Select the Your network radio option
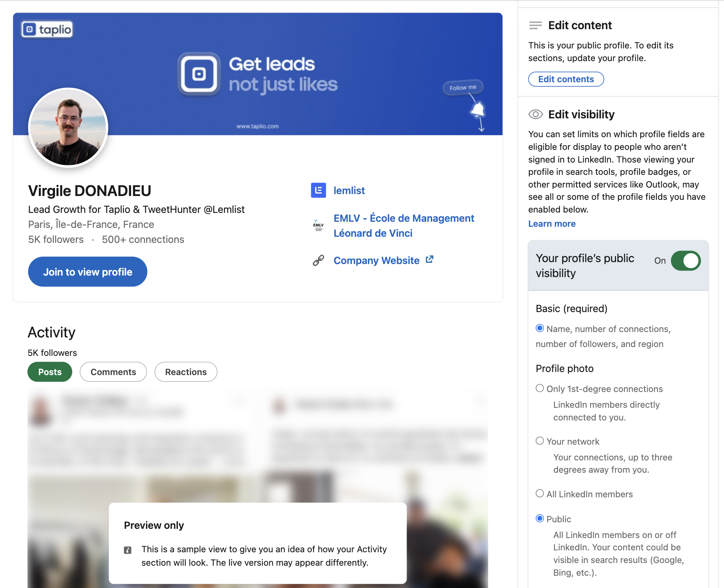 tap(540, 441)
